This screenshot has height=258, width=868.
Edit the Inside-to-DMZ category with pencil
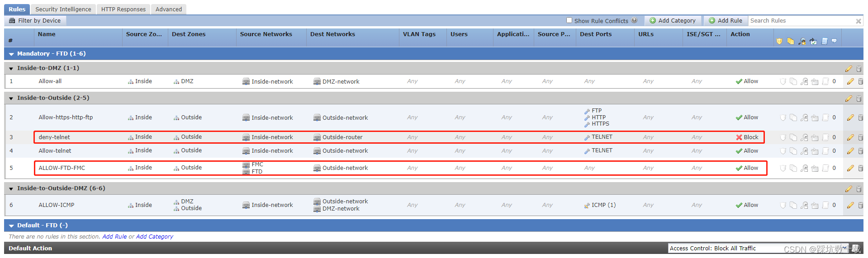(849, 69)
